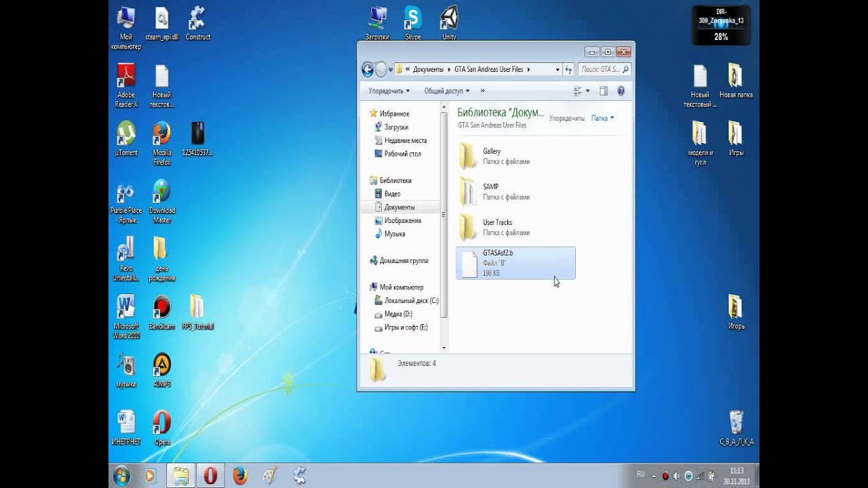The height and width of the screenshot is (488, 868).
Task: Select the GTASAsf2.b file
Action: tap(515, 263)
